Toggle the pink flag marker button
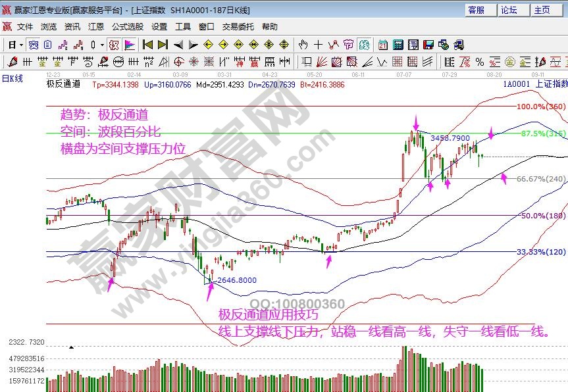 point(130,45)
